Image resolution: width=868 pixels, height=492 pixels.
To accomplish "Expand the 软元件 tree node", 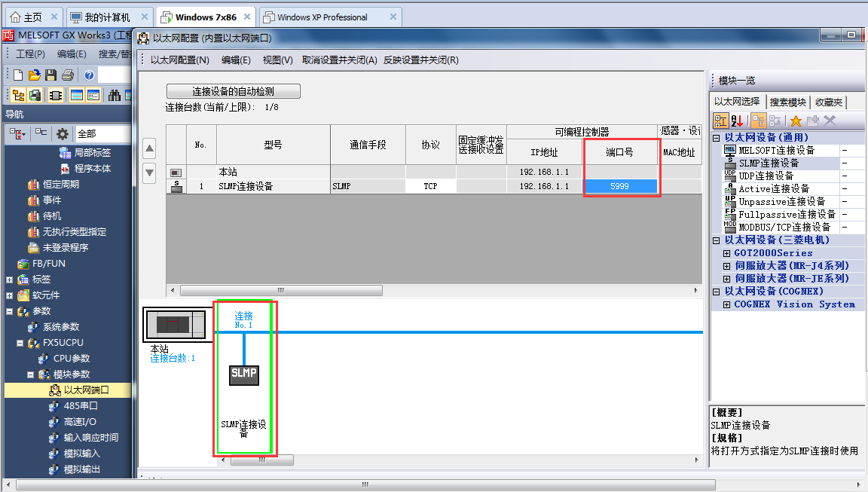I will coord(9,295).
